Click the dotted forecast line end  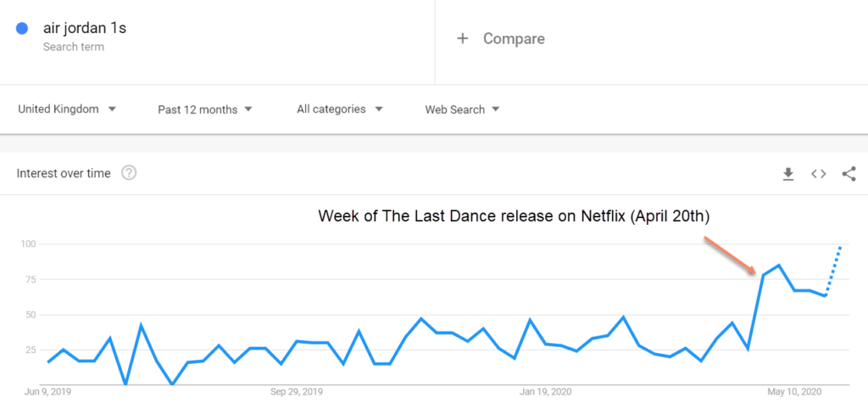[840, 246]
